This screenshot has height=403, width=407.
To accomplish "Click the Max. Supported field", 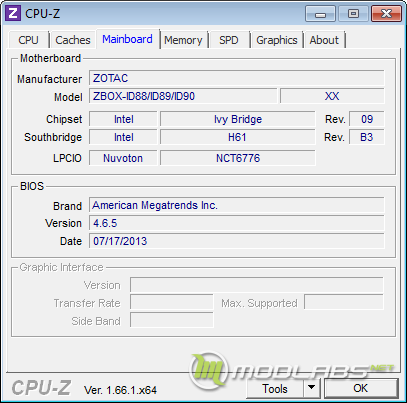I will [344, 303].
